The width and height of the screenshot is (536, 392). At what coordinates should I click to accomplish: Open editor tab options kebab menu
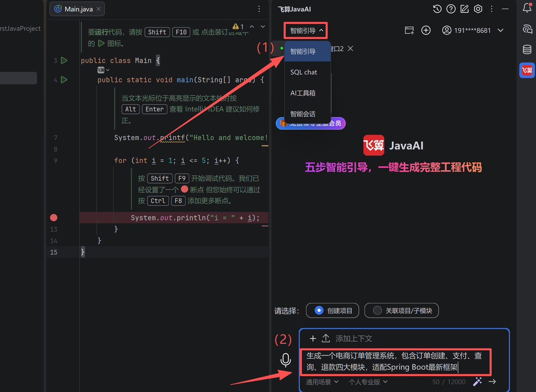tap(259, 9)
